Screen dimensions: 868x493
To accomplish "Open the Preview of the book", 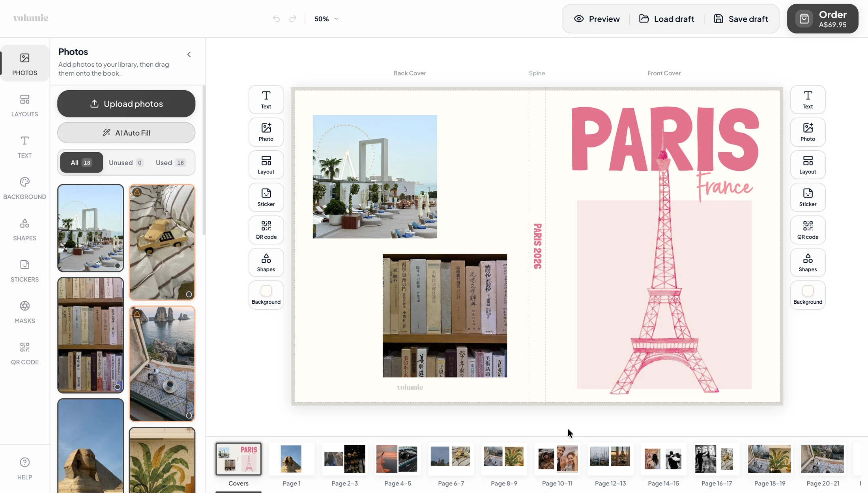I will (x=597, y=19).
